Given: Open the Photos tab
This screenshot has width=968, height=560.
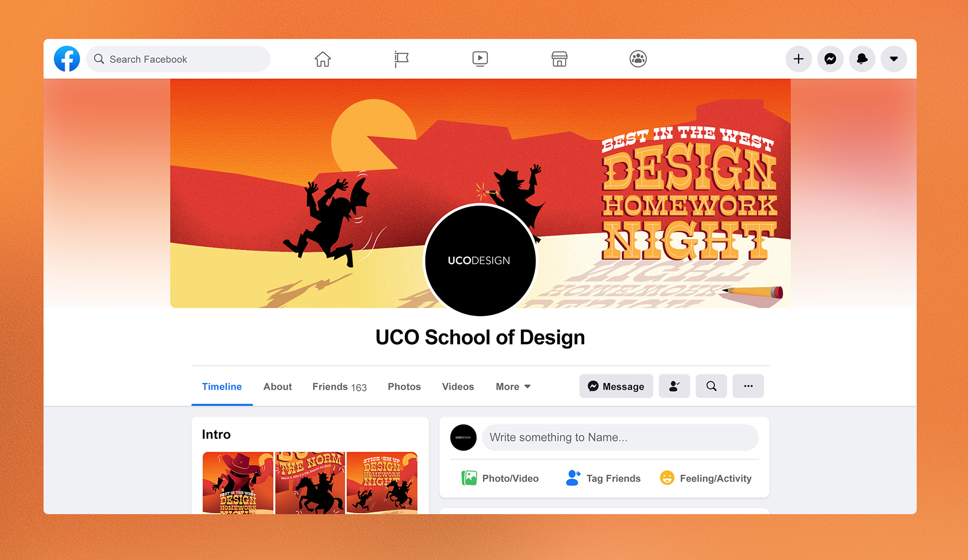Looking at the screenshot, I should pyautogui.click(x=404, y=387).
